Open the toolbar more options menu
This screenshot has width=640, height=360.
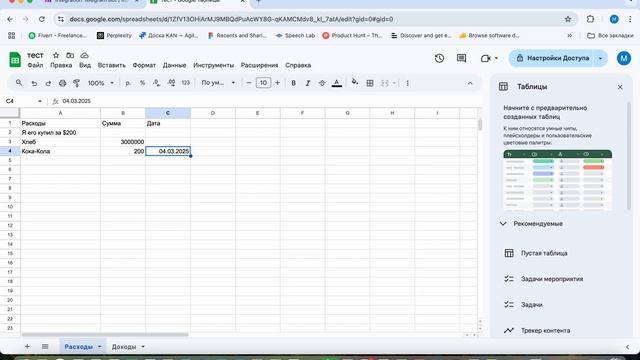coord(407,83)
